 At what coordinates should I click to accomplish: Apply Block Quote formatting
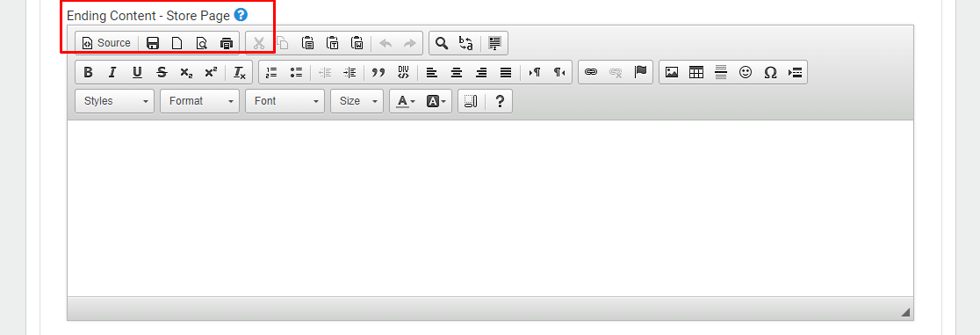pos(378,72)
